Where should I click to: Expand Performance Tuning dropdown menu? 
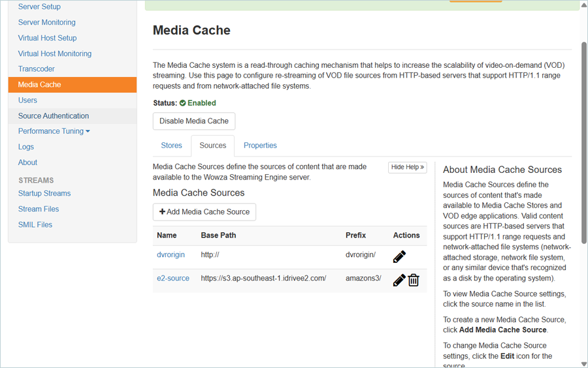pyautogui.click(x=54, y=131)
